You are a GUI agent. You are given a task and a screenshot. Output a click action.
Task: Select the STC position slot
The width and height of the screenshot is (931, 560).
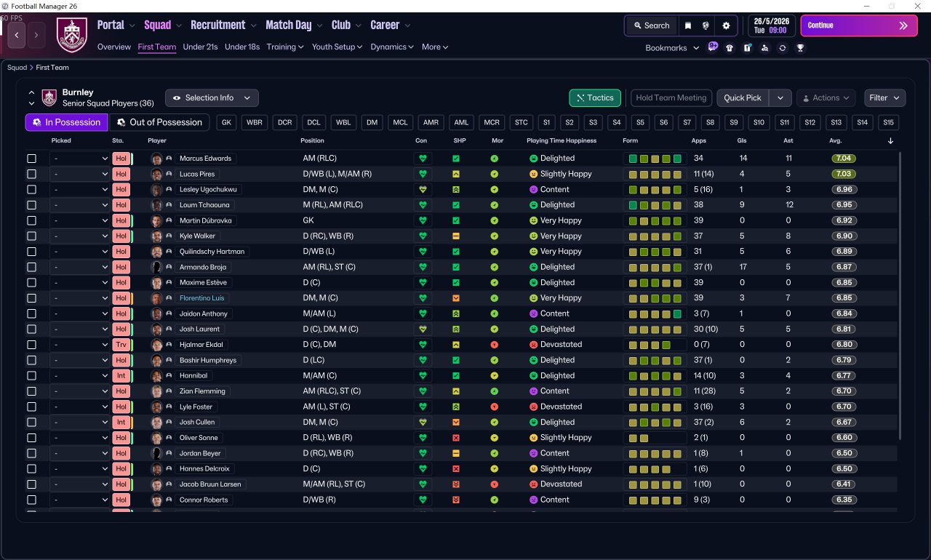click(521, 122)
